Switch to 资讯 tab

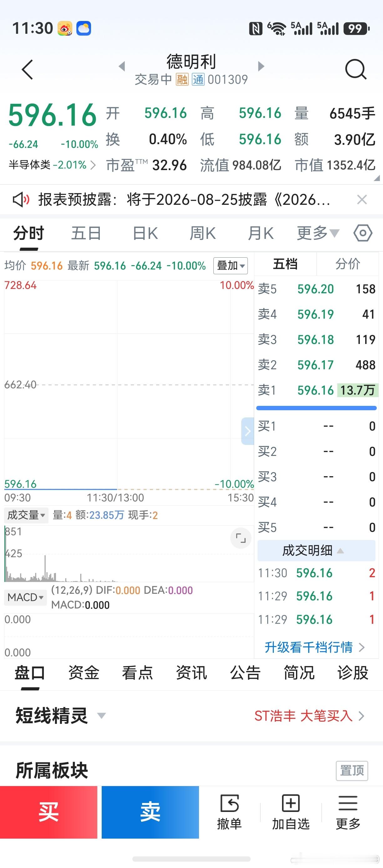[x=191, y=673]
